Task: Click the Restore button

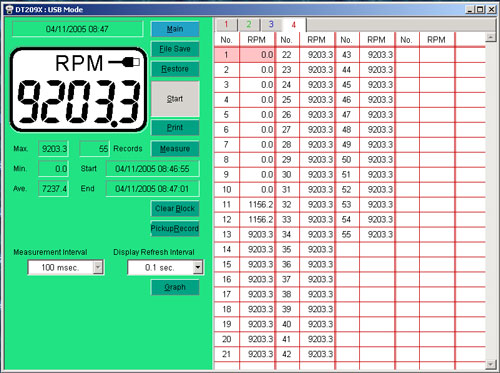Action: tap(175, 69)
